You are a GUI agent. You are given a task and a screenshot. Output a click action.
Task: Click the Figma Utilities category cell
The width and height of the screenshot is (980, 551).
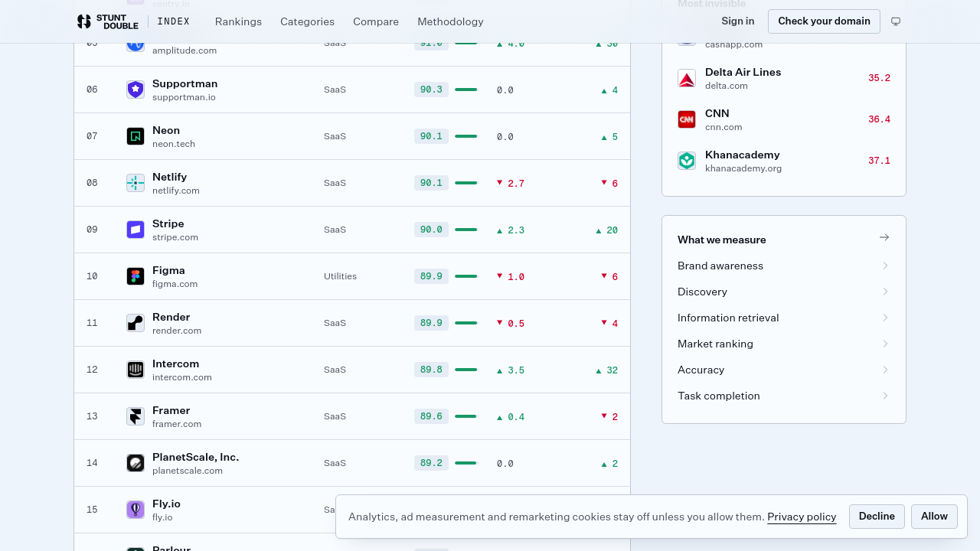[x=340, y=276]
